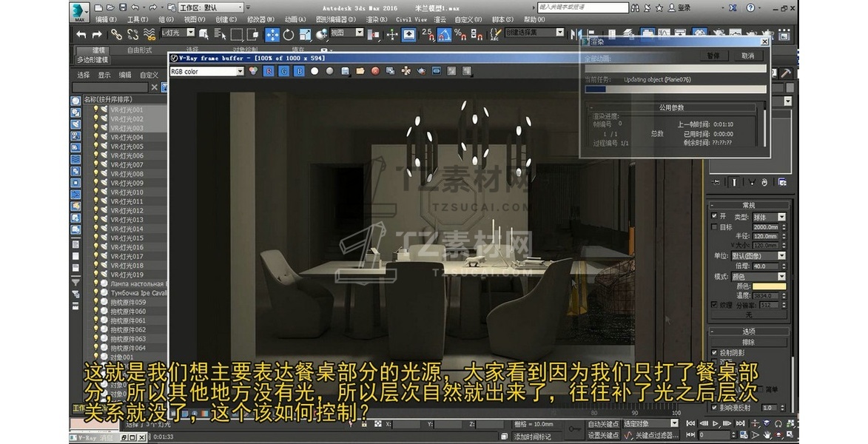Toggle visibility bulb of 抱枕原件059
The image size is (868, 444).
pos(95,302)
